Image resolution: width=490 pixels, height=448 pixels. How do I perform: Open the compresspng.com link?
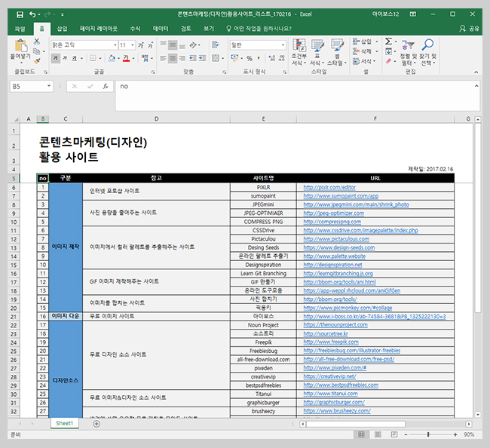[x=332, y=222]
